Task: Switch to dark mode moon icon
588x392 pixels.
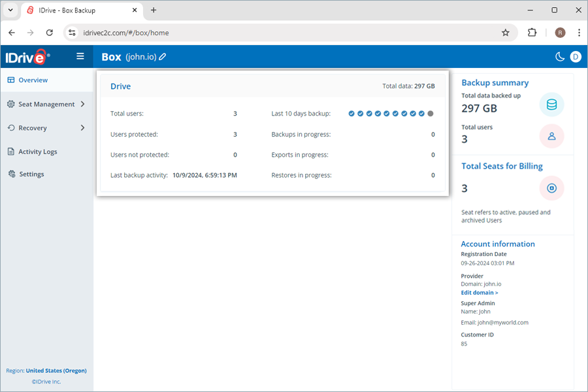Action: click(x=559, y=57)
